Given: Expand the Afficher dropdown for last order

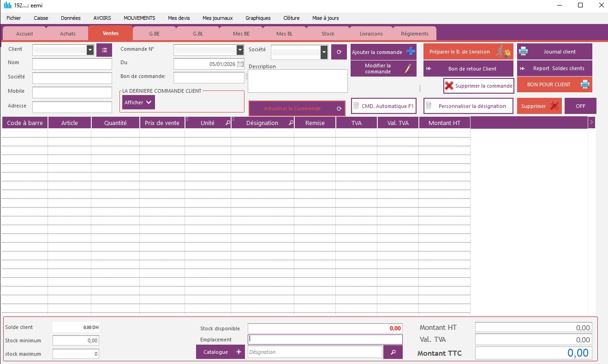Looking at the screenshot, I should [149, 102].
